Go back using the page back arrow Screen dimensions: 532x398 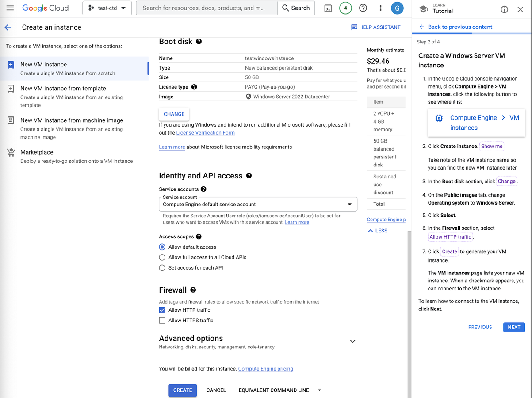[x=8, y=27]
